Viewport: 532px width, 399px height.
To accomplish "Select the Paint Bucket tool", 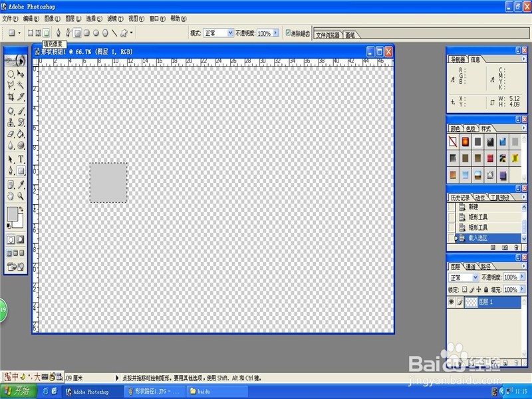I will click(x=21, y=134).
